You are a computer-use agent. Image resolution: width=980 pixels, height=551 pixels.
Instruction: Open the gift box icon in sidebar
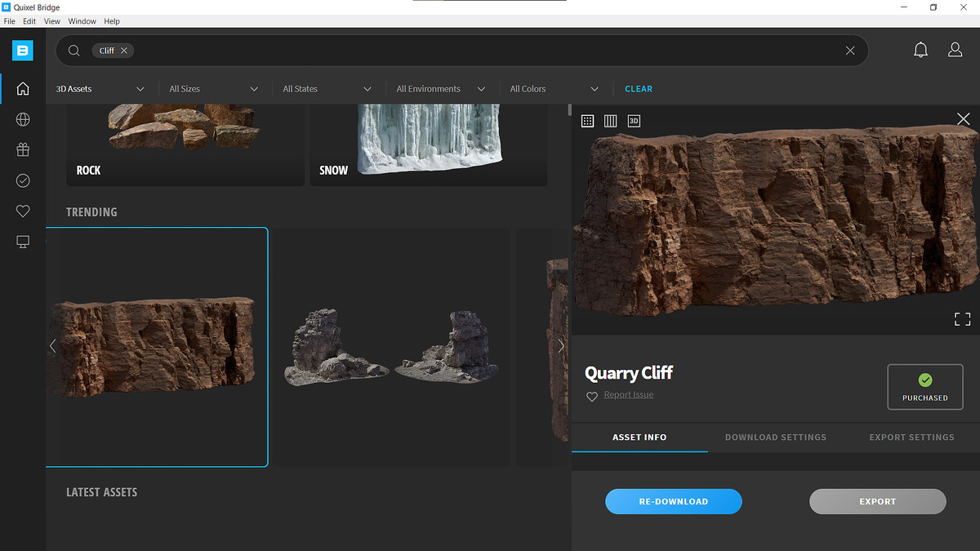pyautogui.click(x=23, y=150)
